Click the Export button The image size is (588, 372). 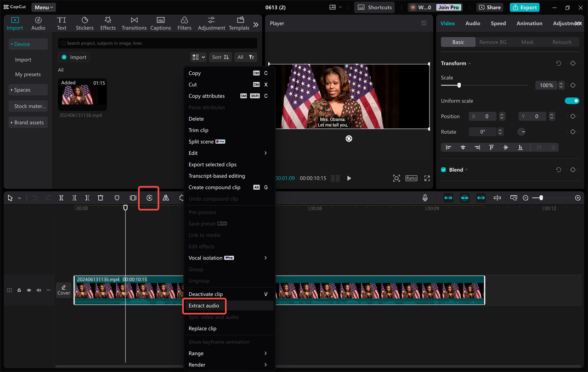pos(524,7)
